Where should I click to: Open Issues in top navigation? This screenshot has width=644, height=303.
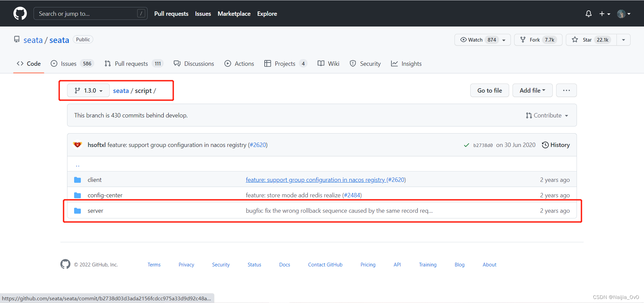point(203,14)
